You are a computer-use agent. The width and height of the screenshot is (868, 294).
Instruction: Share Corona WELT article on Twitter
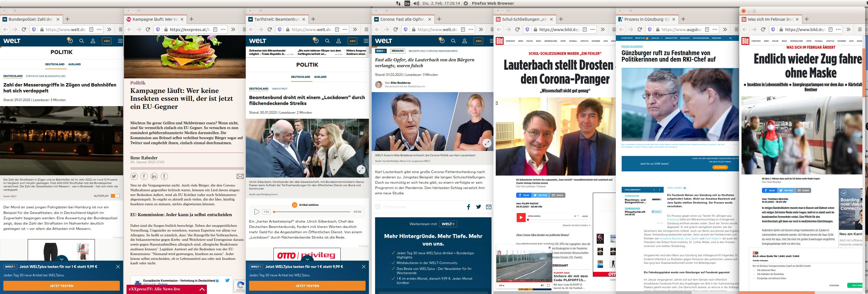478,207
